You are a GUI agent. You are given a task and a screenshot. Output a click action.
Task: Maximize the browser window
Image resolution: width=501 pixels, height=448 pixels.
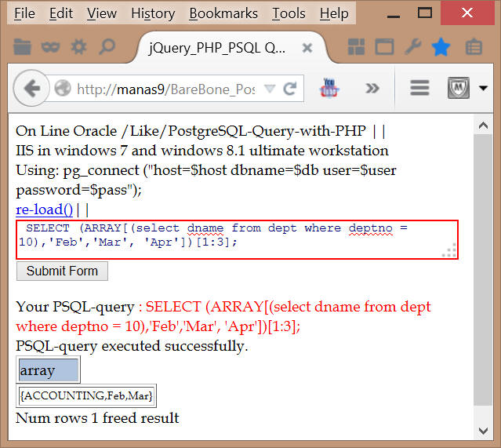click(425, 13)
